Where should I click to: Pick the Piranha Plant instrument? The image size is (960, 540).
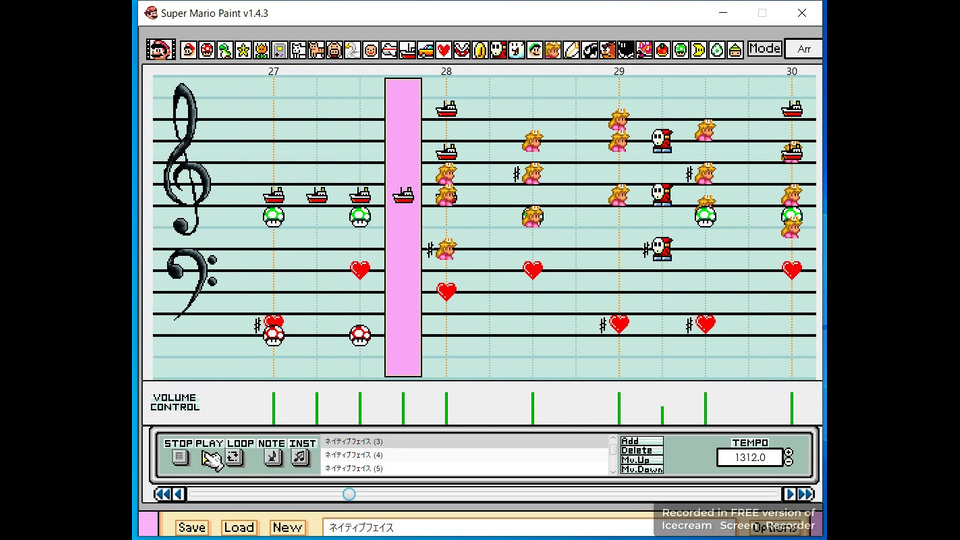462,50
